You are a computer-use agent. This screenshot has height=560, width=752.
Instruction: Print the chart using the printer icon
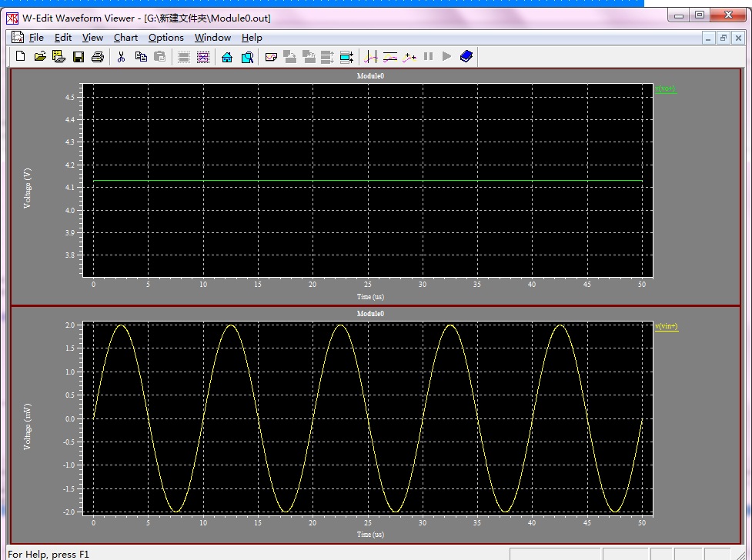[x=98, y=56]
